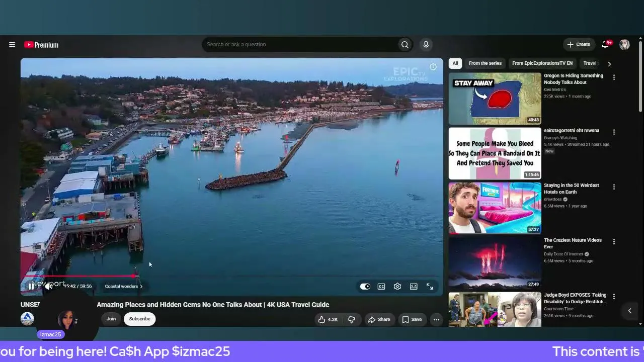Visit the Geo Metrics channel
Image resolution: width=644 pixels, height=362 pixels.
[x=555, y=89]
